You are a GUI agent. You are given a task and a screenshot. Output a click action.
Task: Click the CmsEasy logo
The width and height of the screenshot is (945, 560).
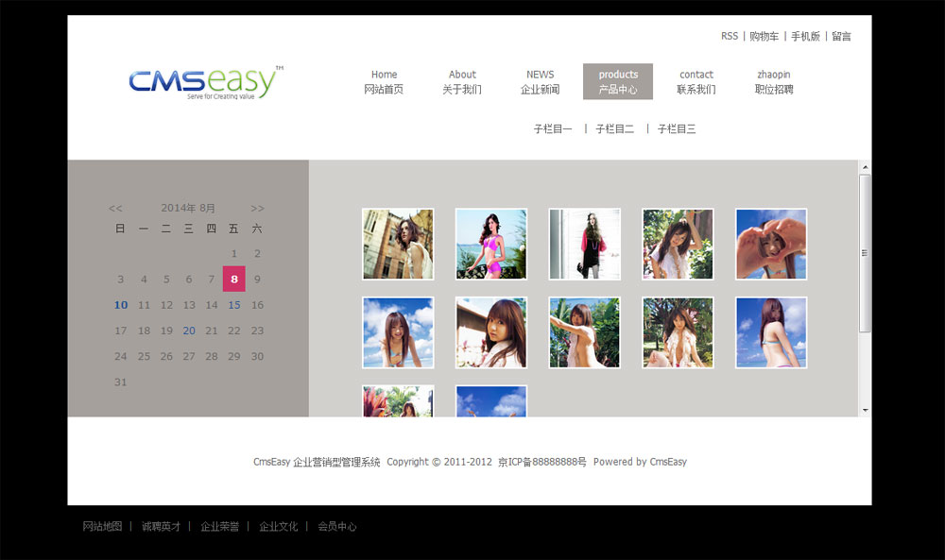pyautogui.click(x=205, y=82)
